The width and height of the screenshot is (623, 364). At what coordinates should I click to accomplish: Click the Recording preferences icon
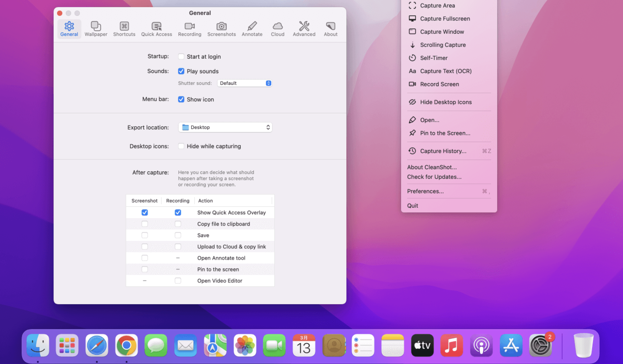pos(189,28)
